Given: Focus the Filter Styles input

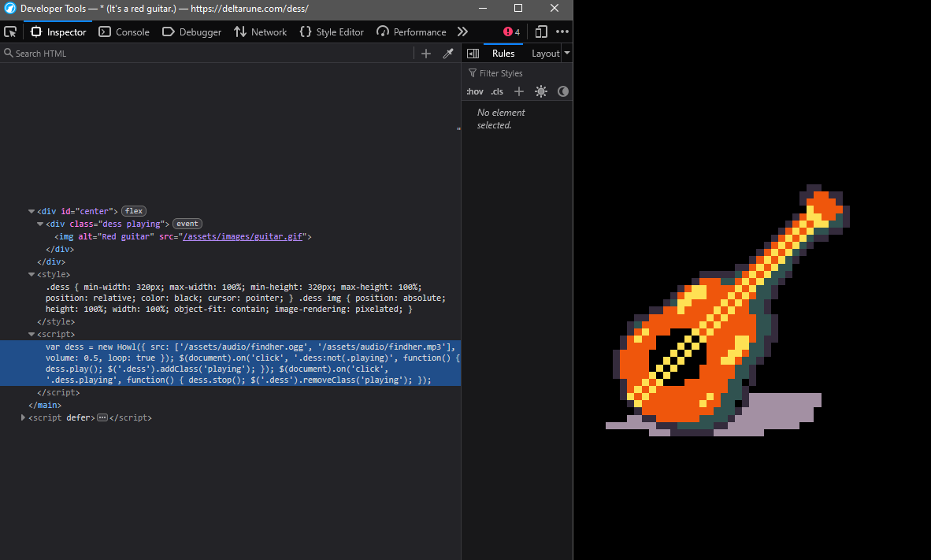Looking at the screenshot, I should point(517,73).
